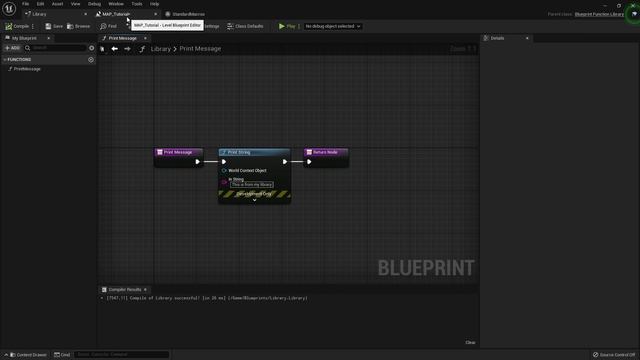The height and width of the screenshot is (360, 640).
Task: Focus the console command input
Action: tap(121, 355)
